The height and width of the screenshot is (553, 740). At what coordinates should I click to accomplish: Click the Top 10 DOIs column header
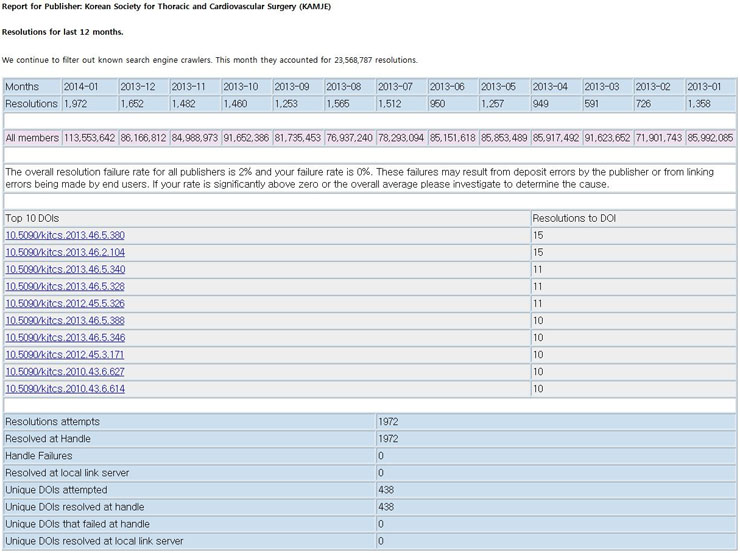tap(32, 218)
